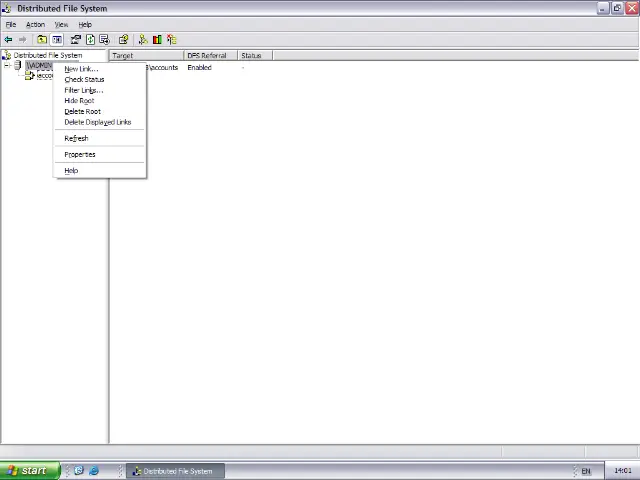Choose Help from the context menu
This screenshot has height=480, width=640.
[x=100, y=171]
